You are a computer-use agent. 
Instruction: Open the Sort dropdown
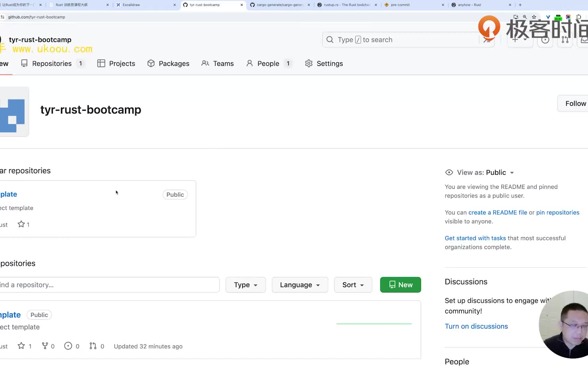pyautogui.click(x=353, y=285)
